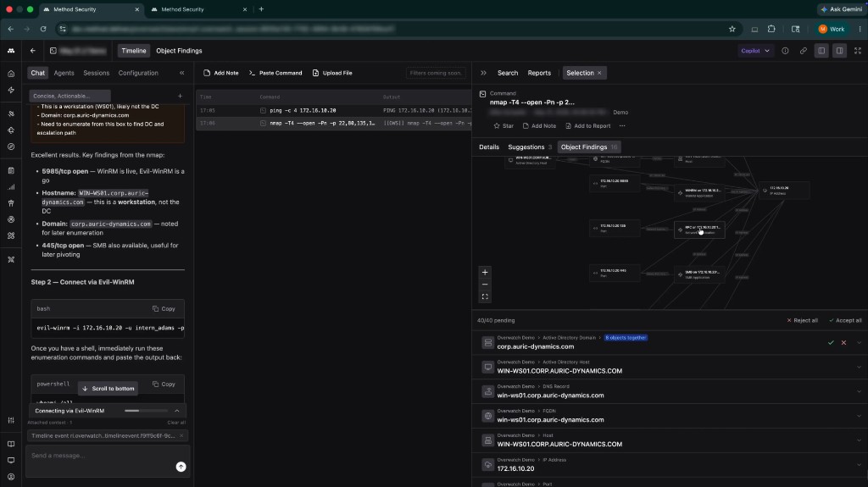868x487 pixels.
Task: Accept the corp.auric-dynamics.com finding checkmark
Action: coord(831,342)
